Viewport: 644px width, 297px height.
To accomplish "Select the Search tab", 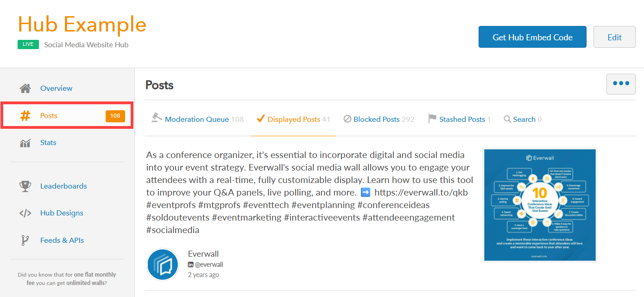I will tap(523, 119).
